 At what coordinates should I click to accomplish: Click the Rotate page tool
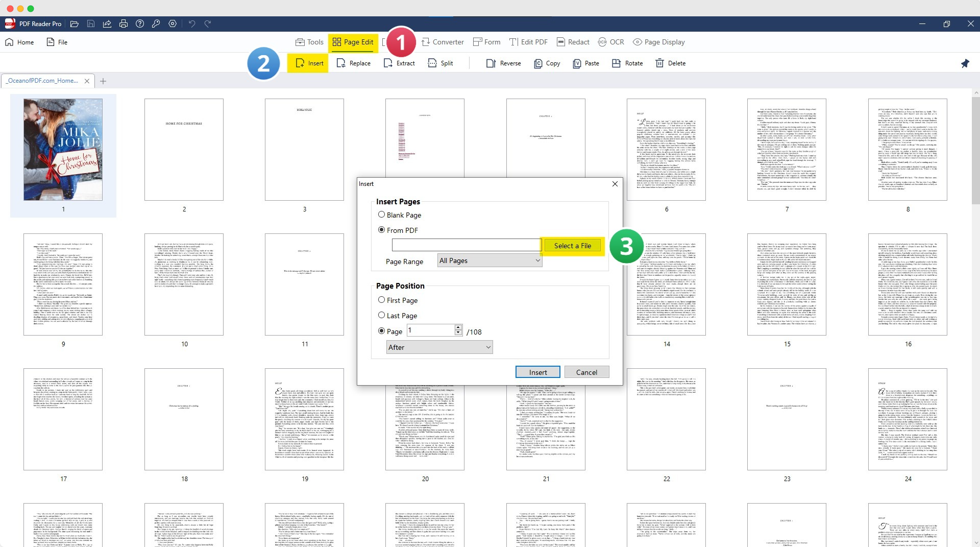click(627, 63)
